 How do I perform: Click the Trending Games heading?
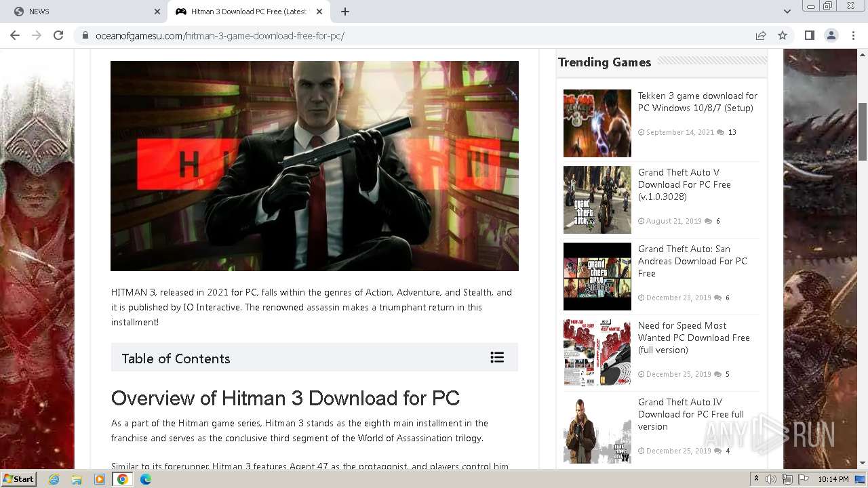(604, 62)
